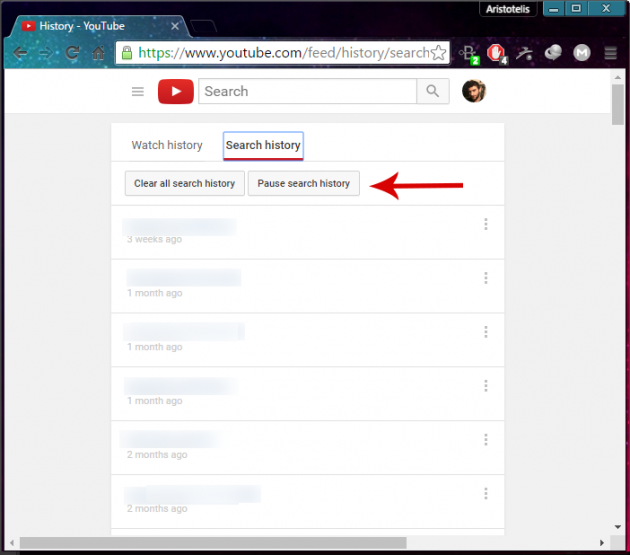The height and width of the screenshot is (555, 630).
Task: Click Clear all search history button
Action: tap(185, 184)
